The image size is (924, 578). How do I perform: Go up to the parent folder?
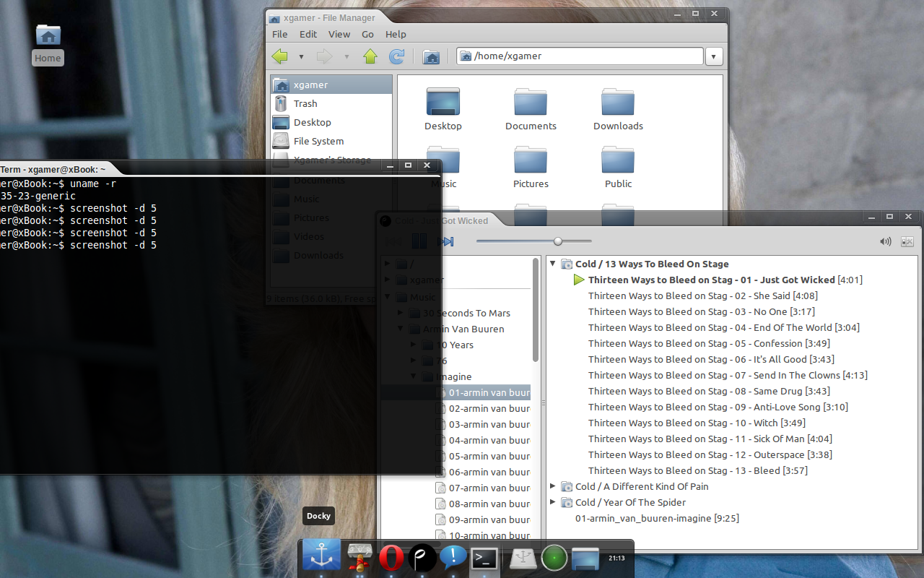(x=370, y=56)
